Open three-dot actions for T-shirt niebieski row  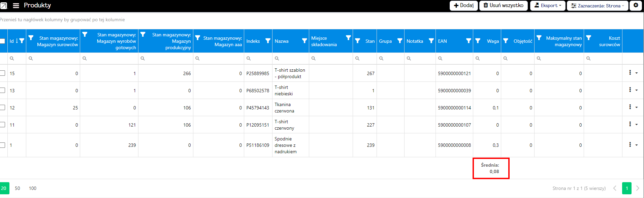(630, 90)
